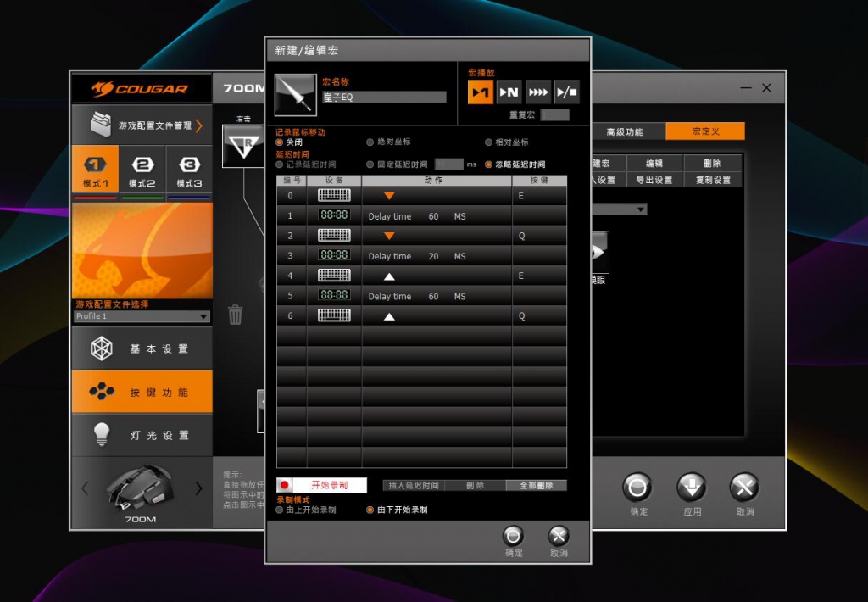This screenshot has width=868, height=602.
Task: Enable 固定延迟时间 radio option
Action: pyautogui.click(x=370, y=164)
